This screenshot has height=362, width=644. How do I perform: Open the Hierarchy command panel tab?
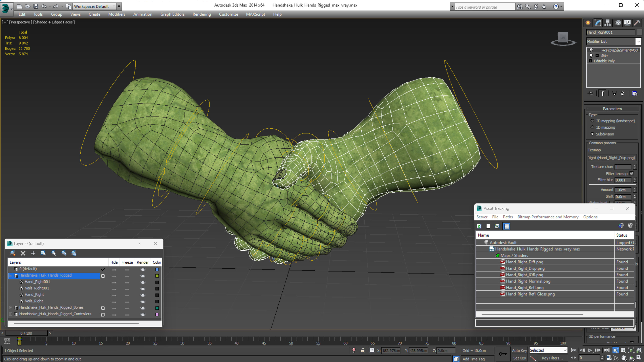coord(607,23)
